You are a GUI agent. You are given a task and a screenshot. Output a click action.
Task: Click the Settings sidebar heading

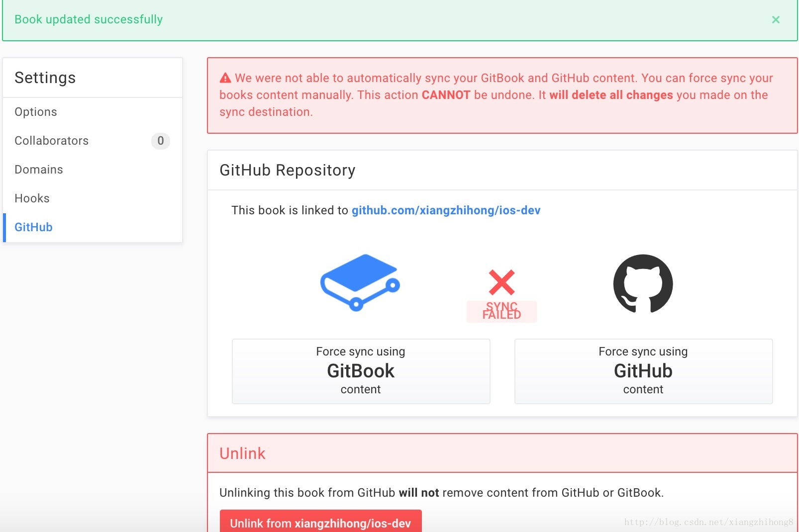click(45, 78)
